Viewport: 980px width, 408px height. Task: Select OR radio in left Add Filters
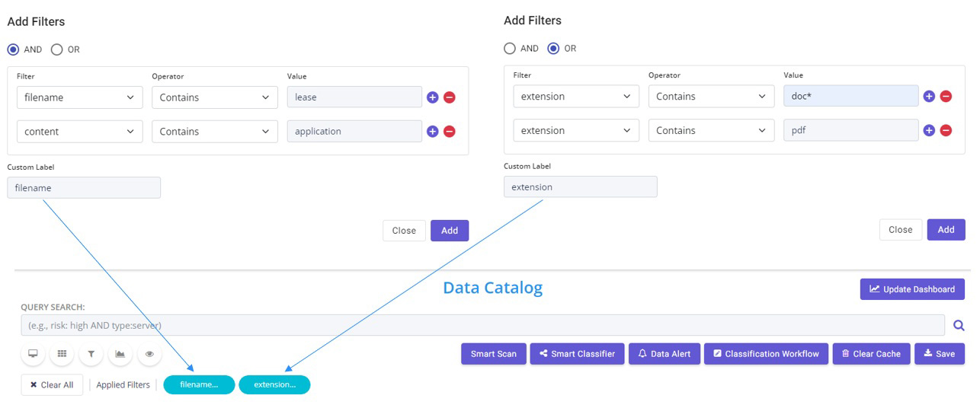click(56, 49)
